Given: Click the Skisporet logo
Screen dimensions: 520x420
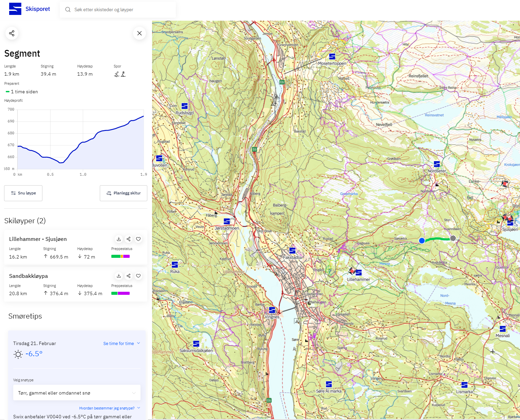Looking at the screenshot, I should [15, 9].
